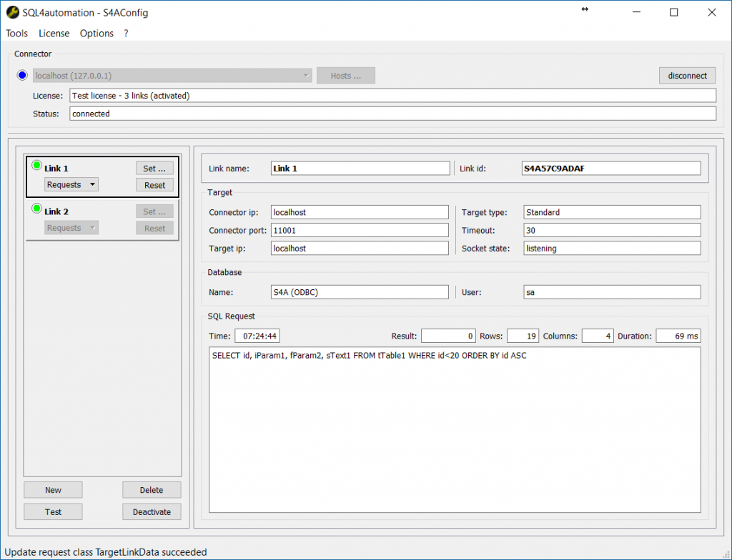This screenshot has height=560, width=732.
Task: Open the question mark help menu
Action: click(x=126, y=34)
